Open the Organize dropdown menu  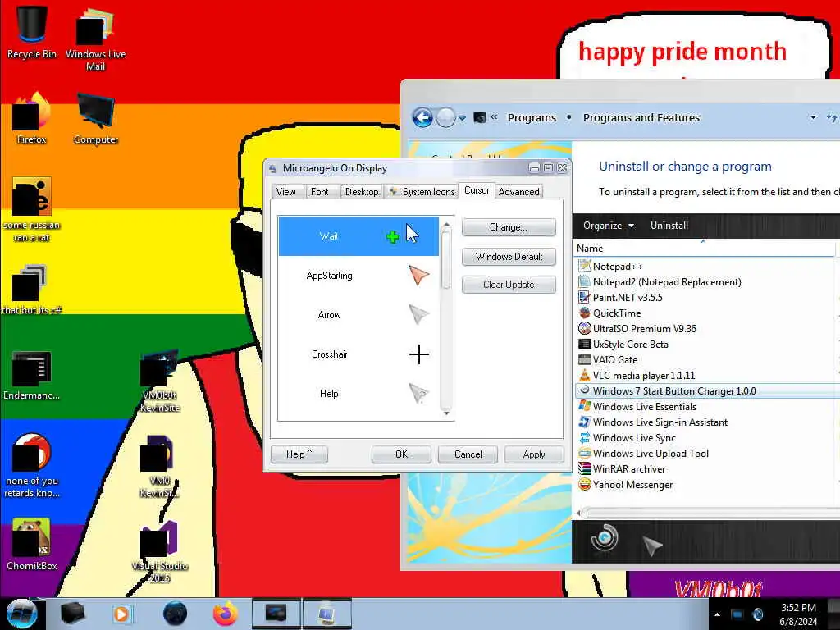point(609,226)
